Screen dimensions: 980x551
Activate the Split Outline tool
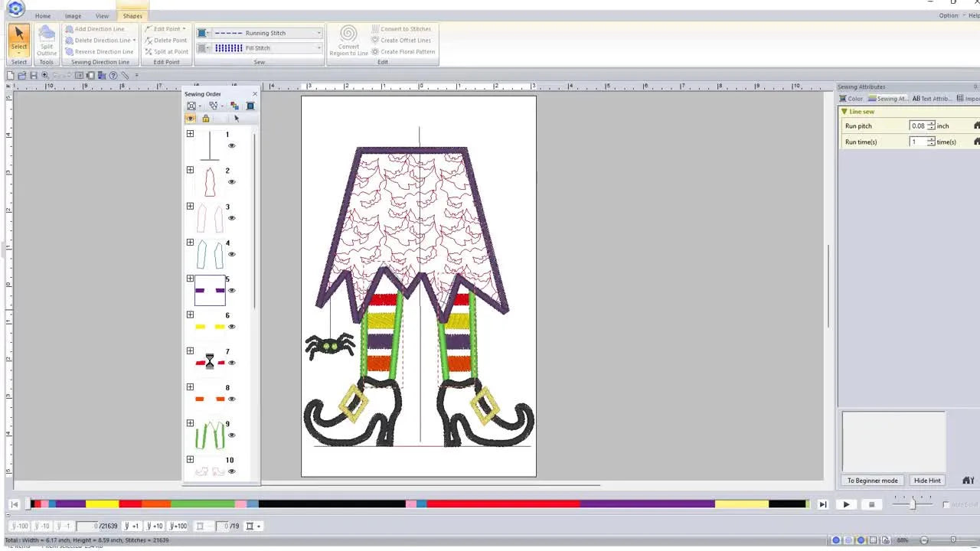tap(47, 42)
